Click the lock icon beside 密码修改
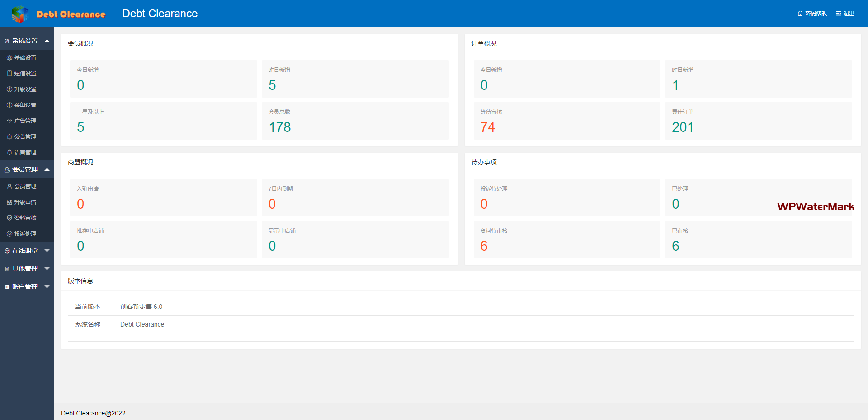This screenshot has width=868, height=420. pos(800,14)
